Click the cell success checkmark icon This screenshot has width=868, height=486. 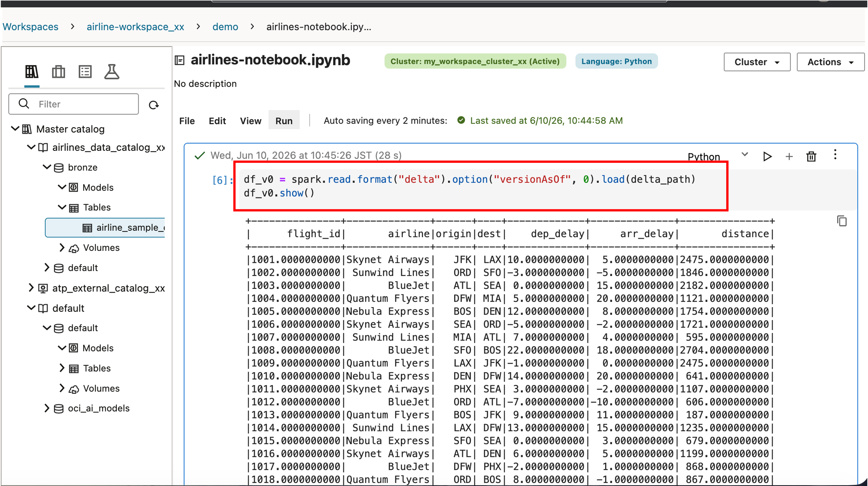click(x=200, y=155)
